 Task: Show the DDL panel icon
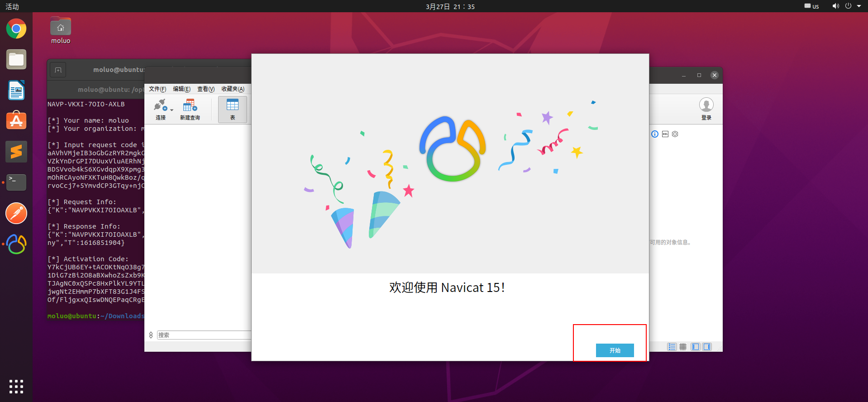(x=665, y=134)
